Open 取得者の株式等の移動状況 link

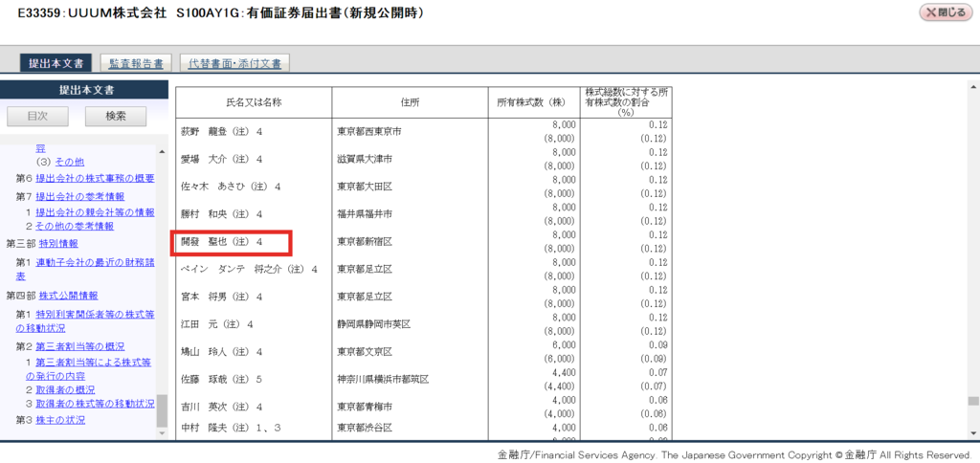(x=95, y=404)
